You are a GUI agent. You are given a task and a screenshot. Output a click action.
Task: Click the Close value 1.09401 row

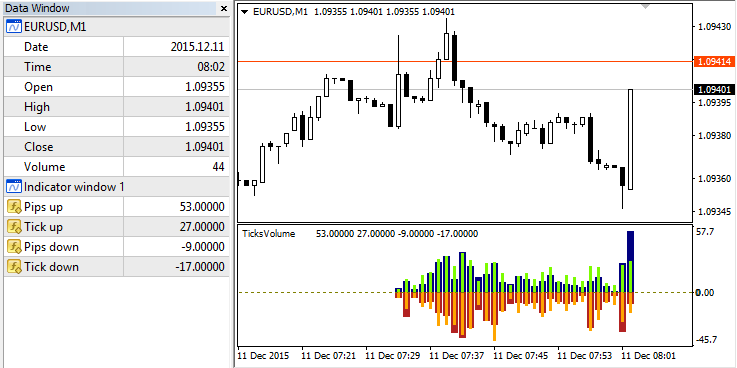point(116,147)
